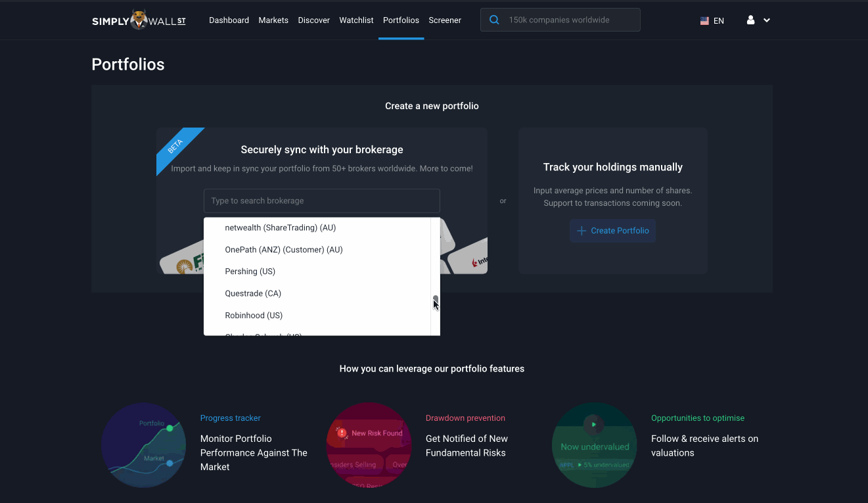Click the brokerage list scrollbar thumb
Image resolution: width=868 pixels, height=503 pixels.
(435, 300)
